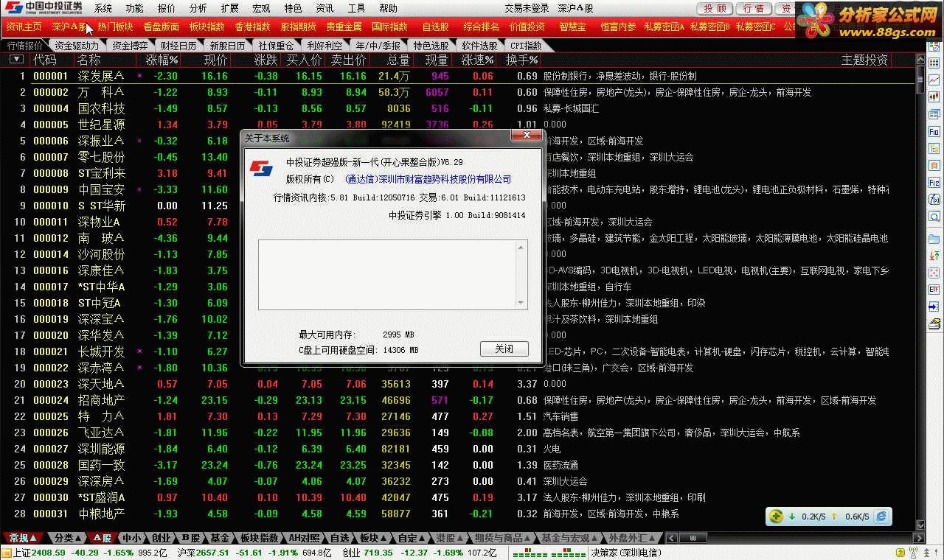
Task: Click the orange document icon in right sidebar
Action: [934, 166]
